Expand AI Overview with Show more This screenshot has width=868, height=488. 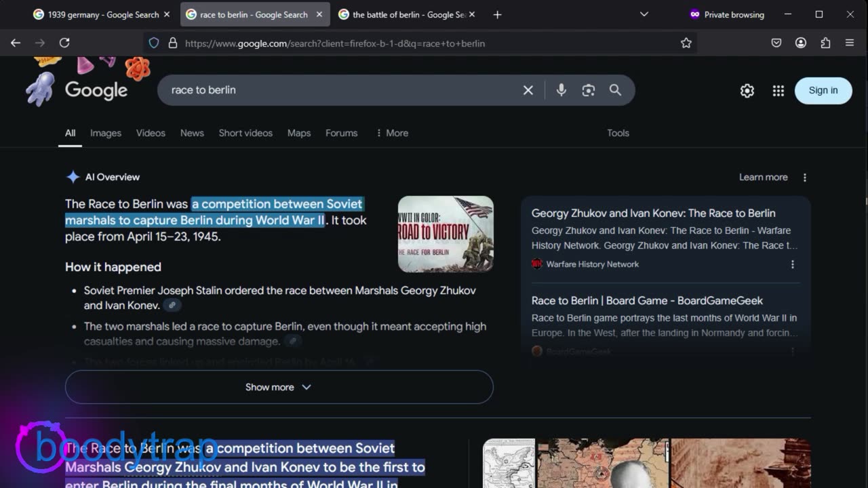coord(279,387)
